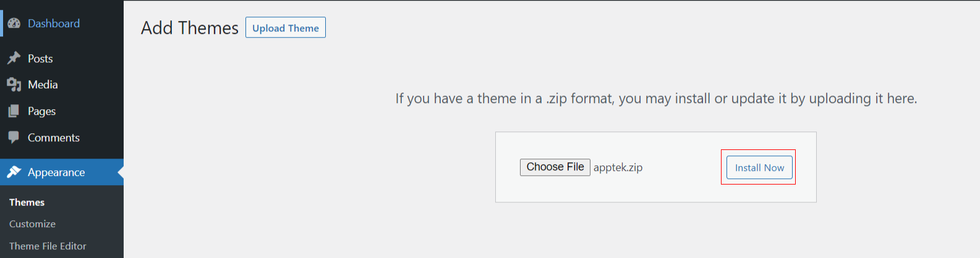
Task: Click the Comments speech bubble icon
Action: pyautogui.click(x=14, y=137)
